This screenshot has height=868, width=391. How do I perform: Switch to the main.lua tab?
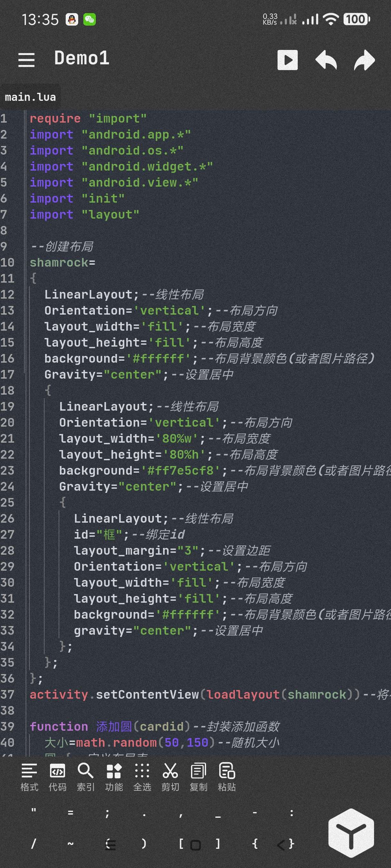(x=30, y=97)
